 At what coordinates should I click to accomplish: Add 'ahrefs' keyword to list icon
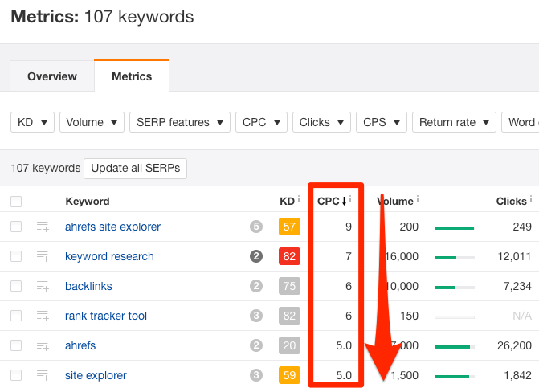click(x=43, y=345)
